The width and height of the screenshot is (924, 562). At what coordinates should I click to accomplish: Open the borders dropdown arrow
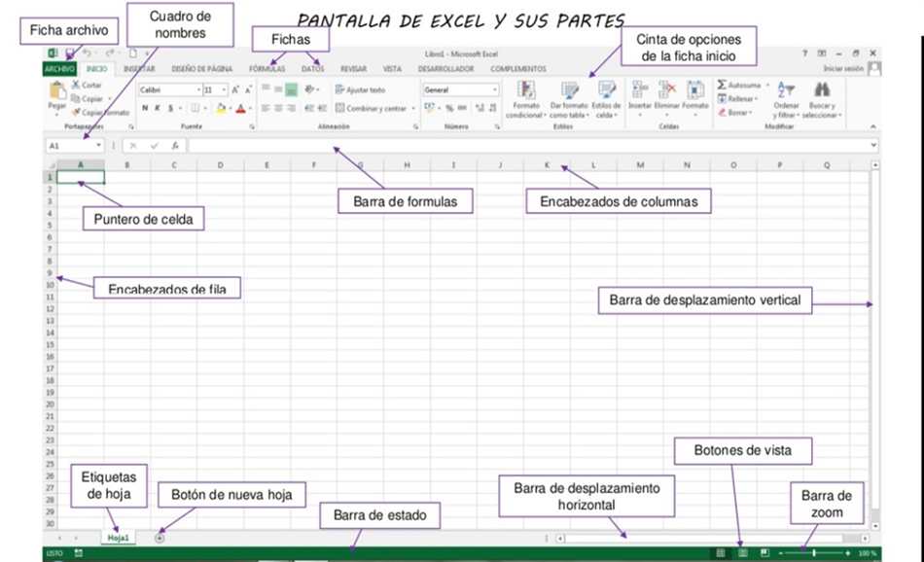pos(205,108)
